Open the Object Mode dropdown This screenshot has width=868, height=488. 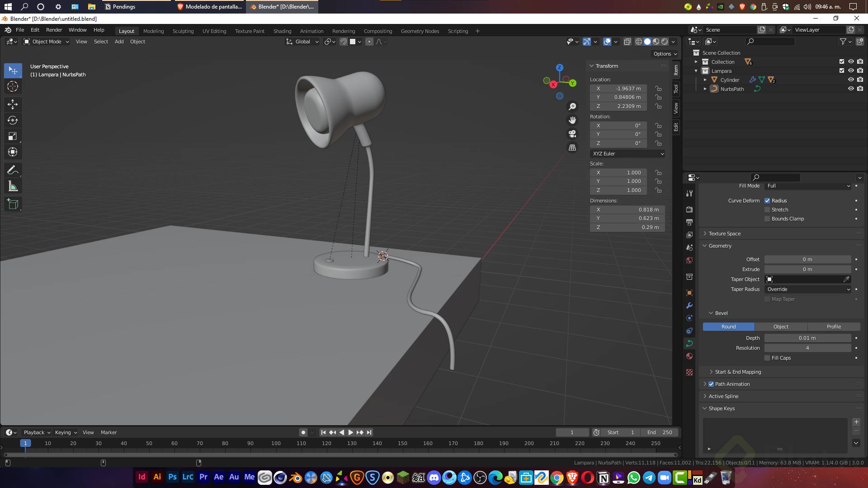[x=46, y=42]
